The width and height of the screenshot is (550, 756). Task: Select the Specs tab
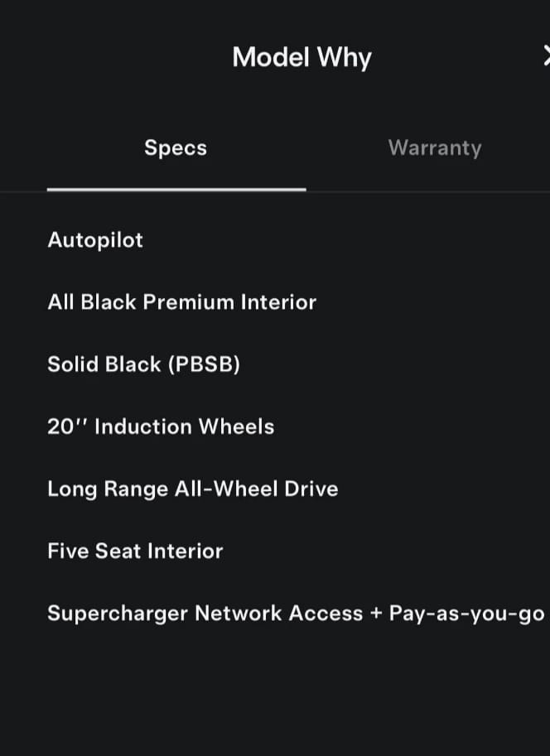176,148
